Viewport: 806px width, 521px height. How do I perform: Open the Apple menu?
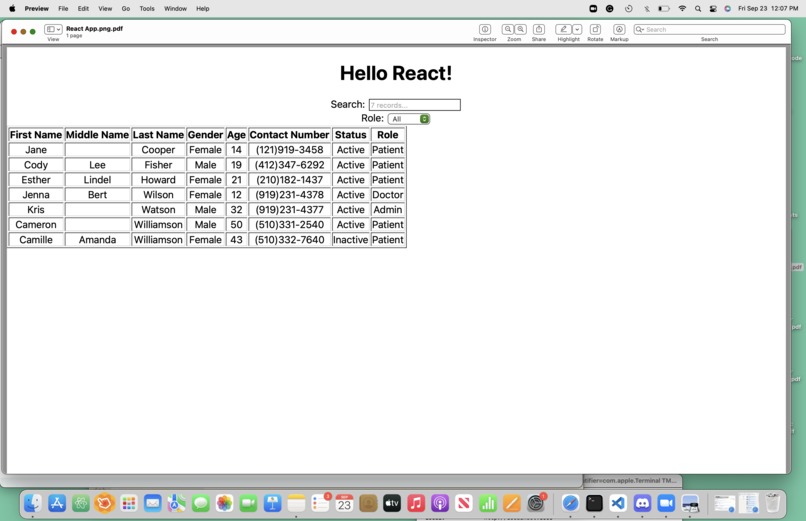point(12,8)
